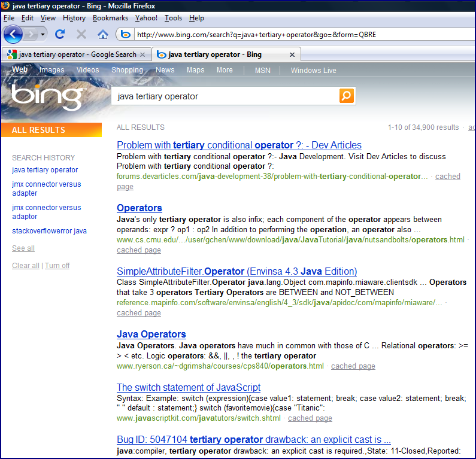Click the browser Back arrow button
Image resolution: width=476 pixels, height=459 pixels.
tap(13, 34)
